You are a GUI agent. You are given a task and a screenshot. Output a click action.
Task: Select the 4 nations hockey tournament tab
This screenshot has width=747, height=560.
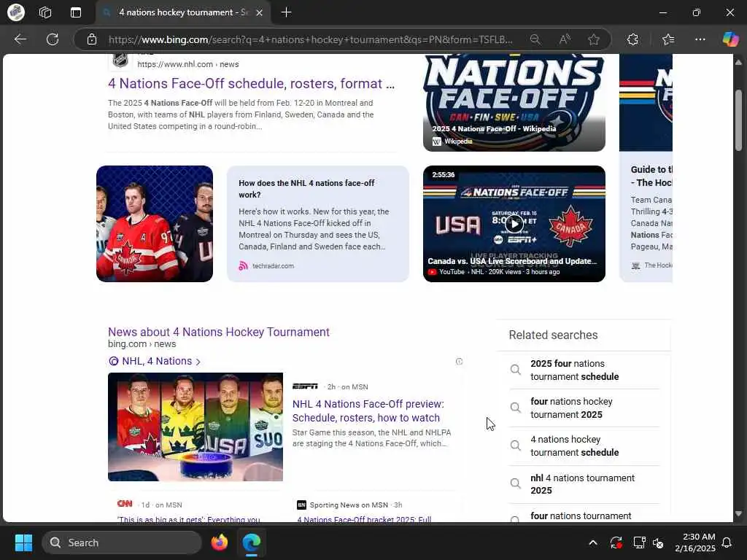pyautogui.click(x=183, y=13)
